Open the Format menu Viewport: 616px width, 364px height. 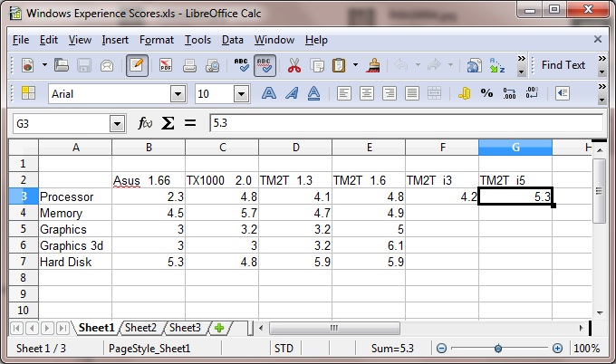(x=157, y=40)
